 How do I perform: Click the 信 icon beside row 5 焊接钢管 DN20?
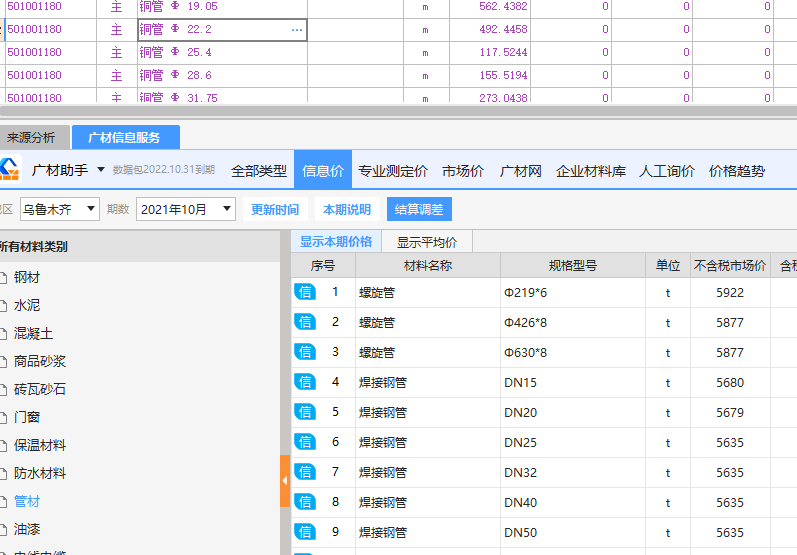[305, 412]
